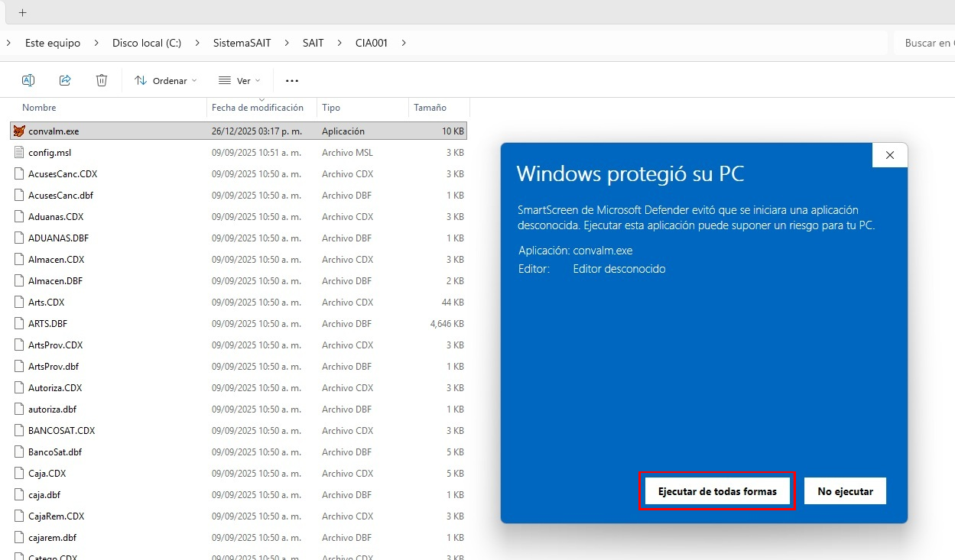Open the Ordenar sort dropdown
This screenshot has height=560, width=955.
pyautogui.click(x=165, y=80)
